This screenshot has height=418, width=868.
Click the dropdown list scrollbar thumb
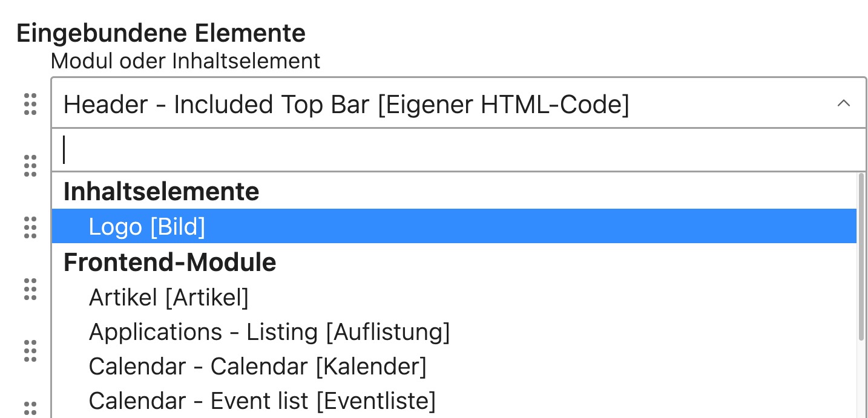coord(861,257)
